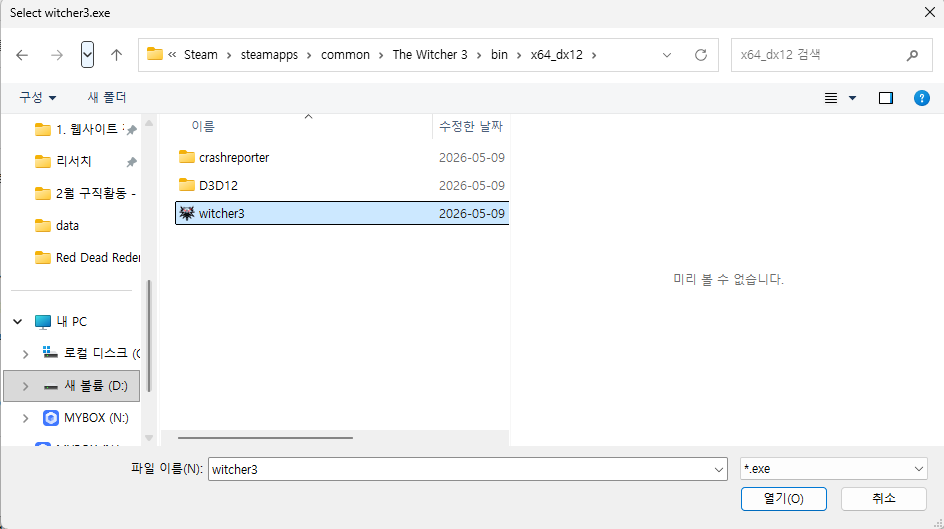Go forward with the forward arrow
This screenshot has height=529, width=944.
[57, 55]
